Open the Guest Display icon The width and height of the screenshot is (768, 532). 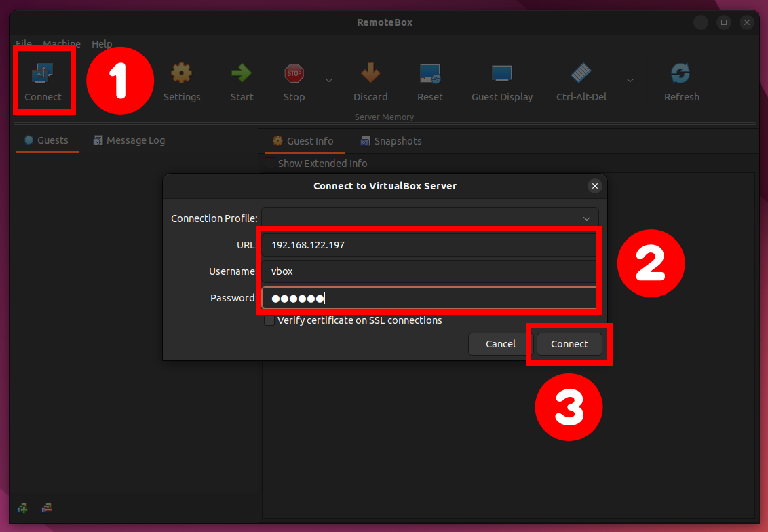pos(502,73)
